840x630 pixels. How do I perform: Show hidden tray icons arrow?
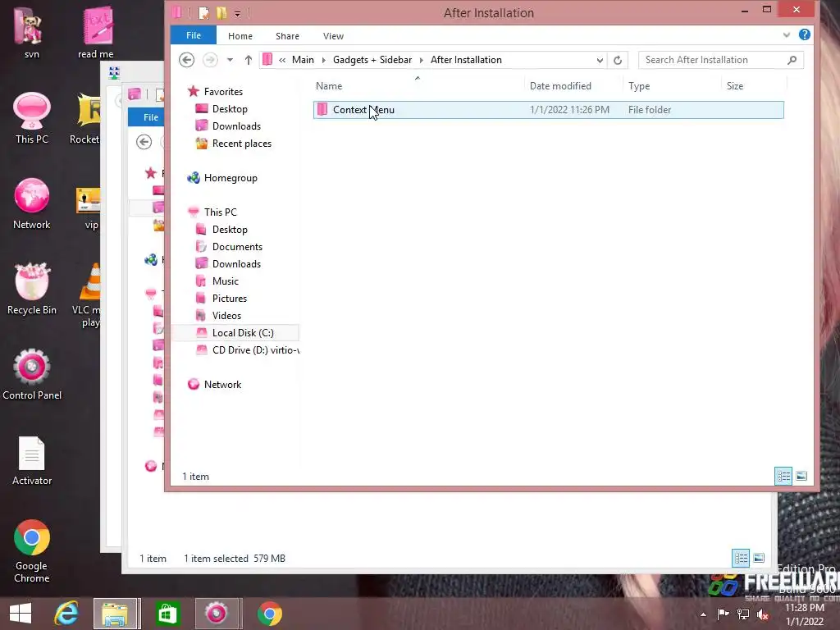click(x=703, y=614)
